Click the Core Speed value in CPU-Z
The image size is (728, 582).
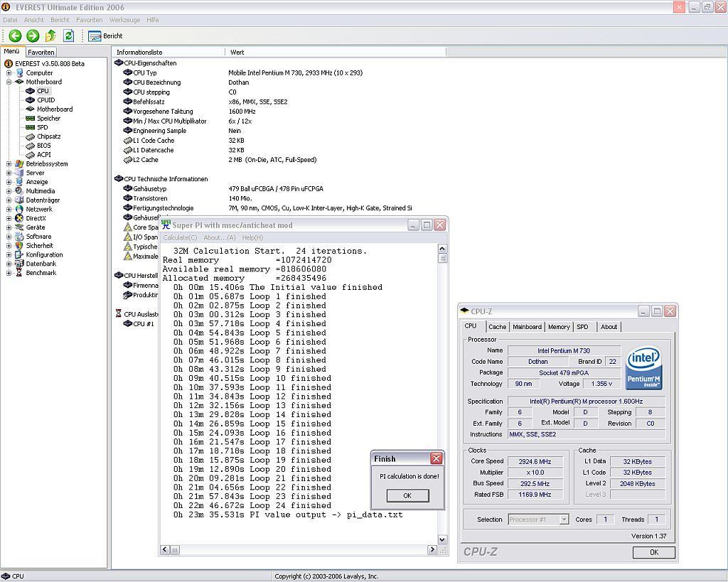(x=535, y=461)
